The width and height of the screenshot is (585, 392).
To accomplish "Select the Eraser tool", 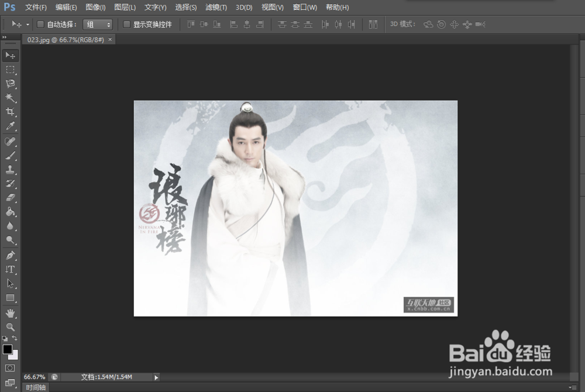I will 10,198.
